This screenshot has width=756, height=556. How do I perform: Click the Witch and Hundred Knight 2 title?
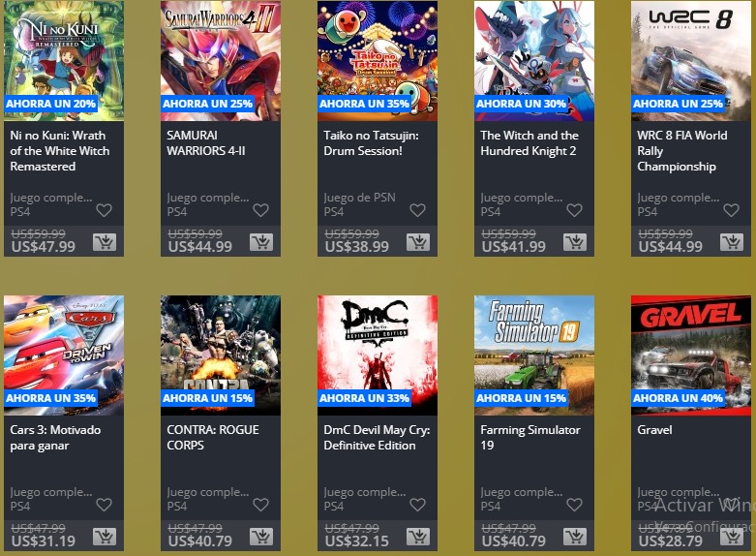click(529, 142)
